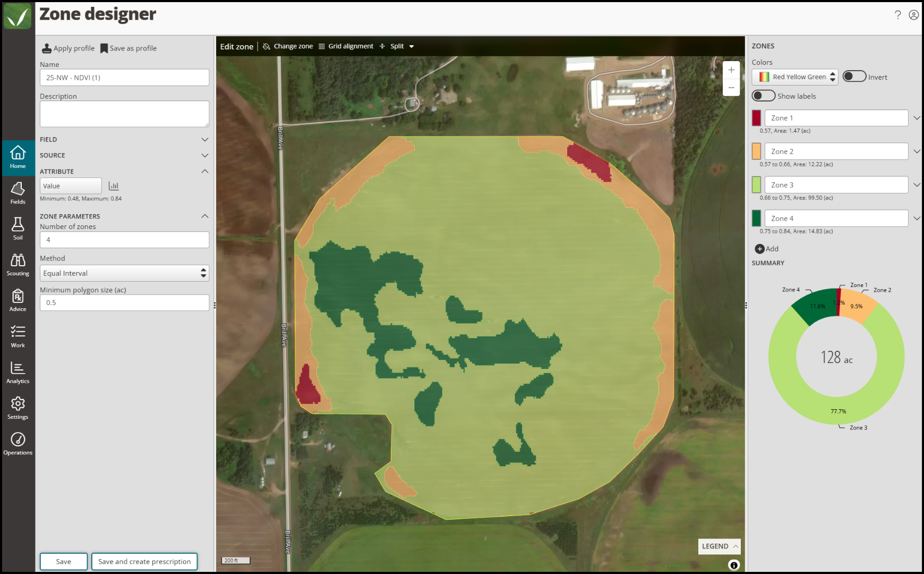Image resolution: width=924 pixels, height=574 pixels.
Task: Open the Scouting section
Action: (x=18, y=265)
